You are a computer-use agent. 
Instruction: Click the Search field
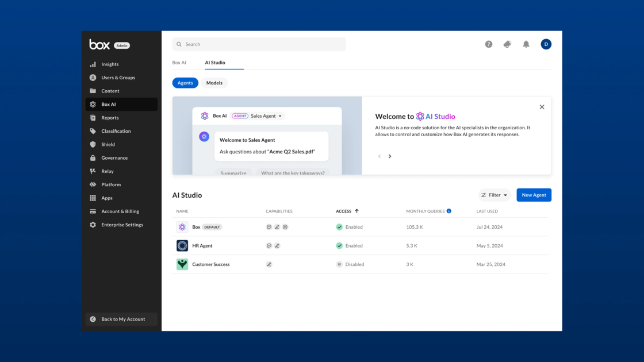coord(259,44)
